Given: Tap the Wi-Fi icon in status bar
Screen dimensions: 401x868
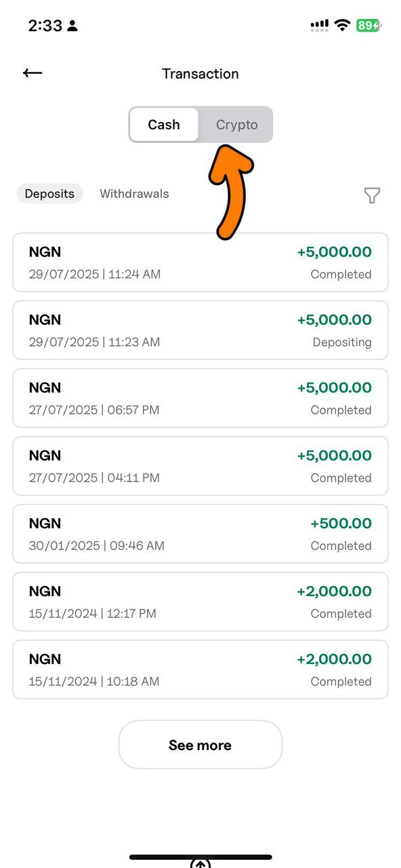Looking at the screenshot, I should tap(343, 24).
